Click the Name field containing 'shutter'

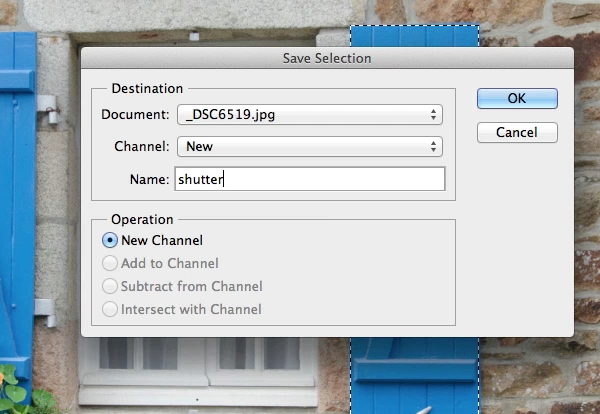click(x=309, y=179)
